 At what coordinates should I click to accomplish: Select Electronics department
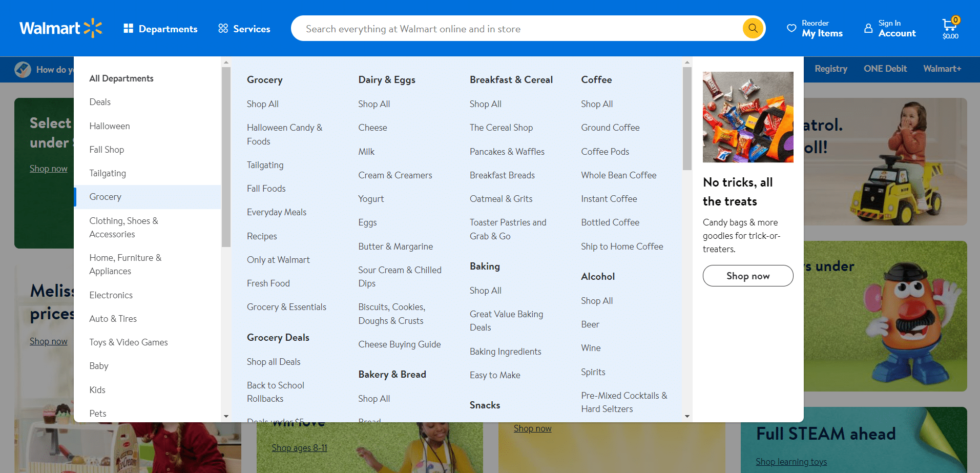[111, 295]
